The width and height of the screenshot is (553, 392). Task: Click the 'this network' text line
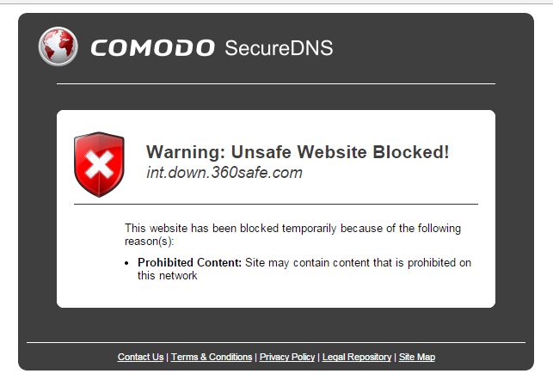167,275
